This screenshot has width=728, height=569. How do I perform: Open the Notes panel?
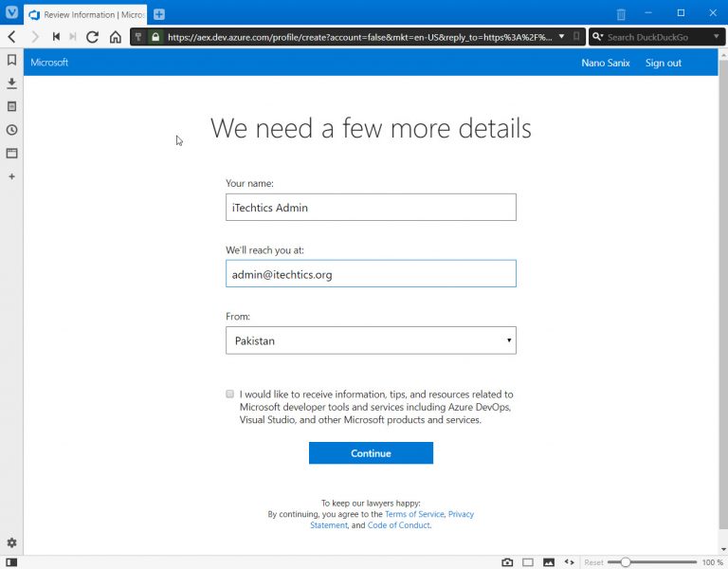12,106
